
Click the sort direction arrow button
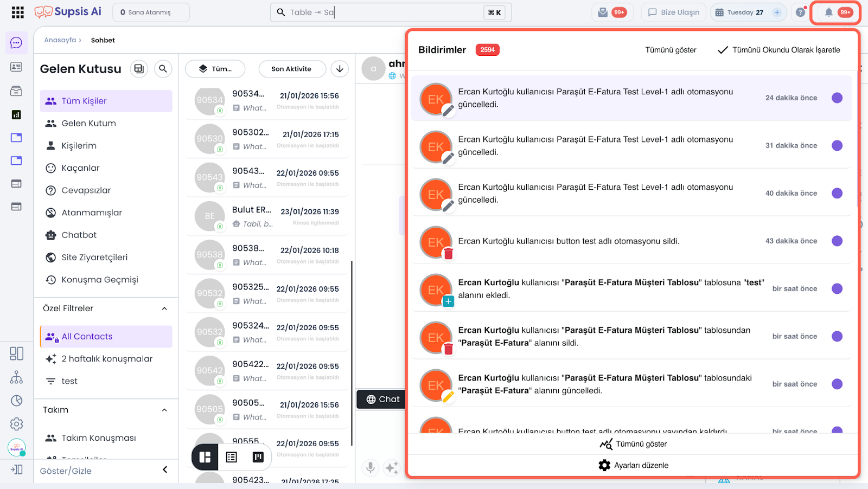[x=340, y=69]
